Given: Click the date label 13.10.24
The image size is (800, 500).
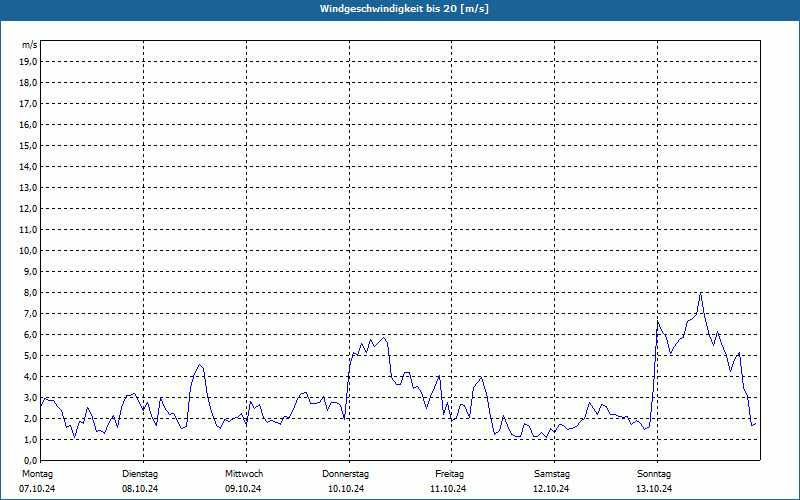Looking at the screenshot, I should pyautogui.click(x=654, y=489).
